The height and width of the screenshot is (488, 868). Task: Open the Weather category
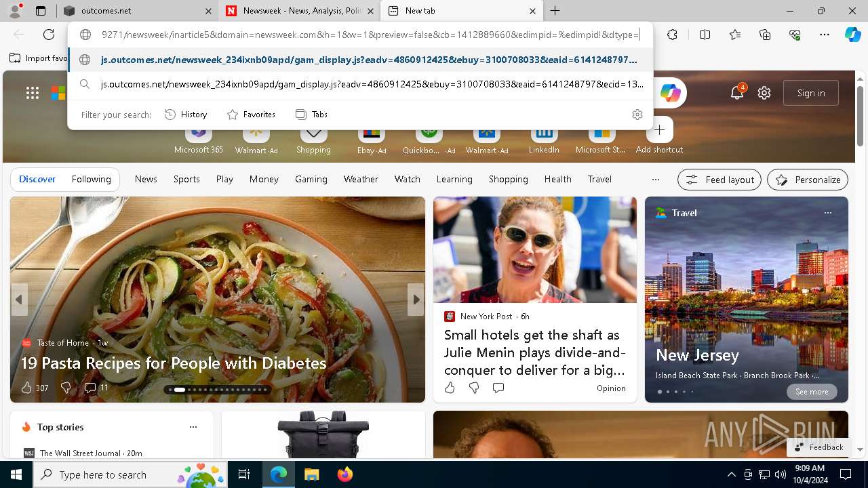361,179
